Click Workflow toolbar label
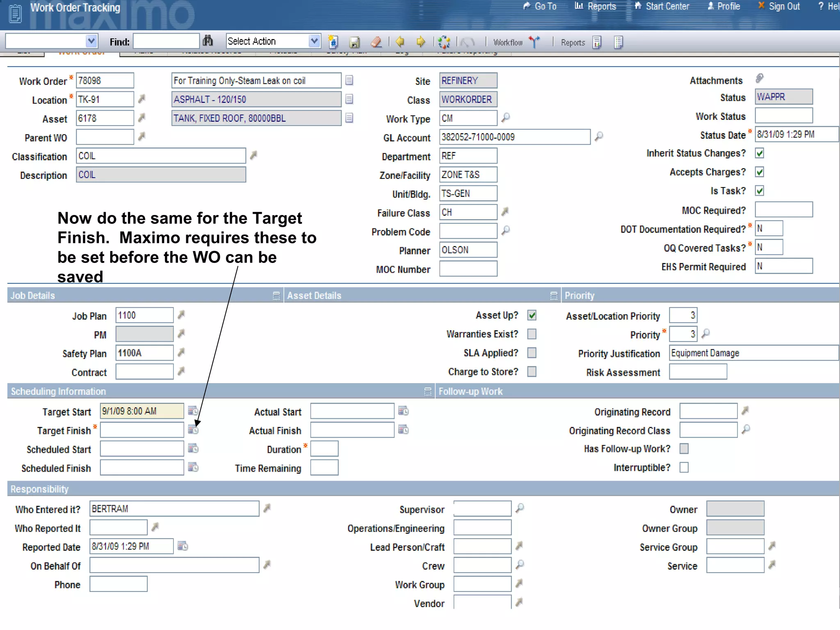 pyautogui.click(x=508, y=42)
